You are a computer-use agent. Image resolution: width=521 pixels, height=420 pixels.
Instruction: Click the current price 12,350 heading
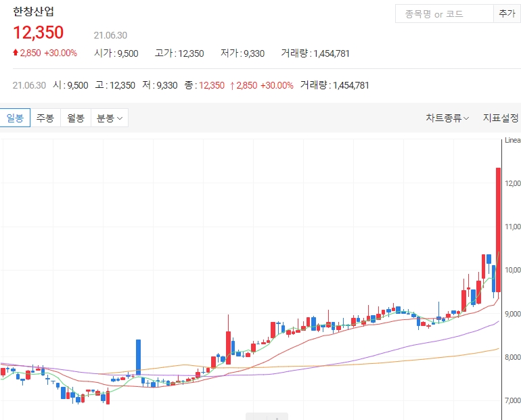point(38,32)
